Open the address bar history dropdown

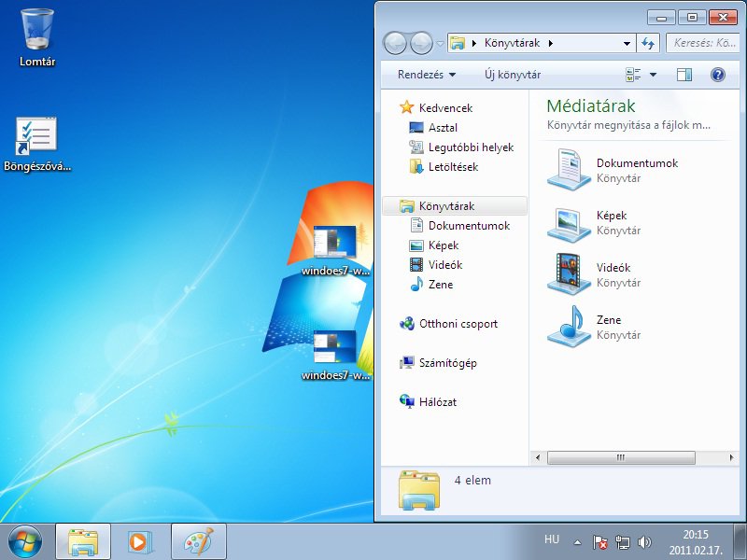point(627,43)
